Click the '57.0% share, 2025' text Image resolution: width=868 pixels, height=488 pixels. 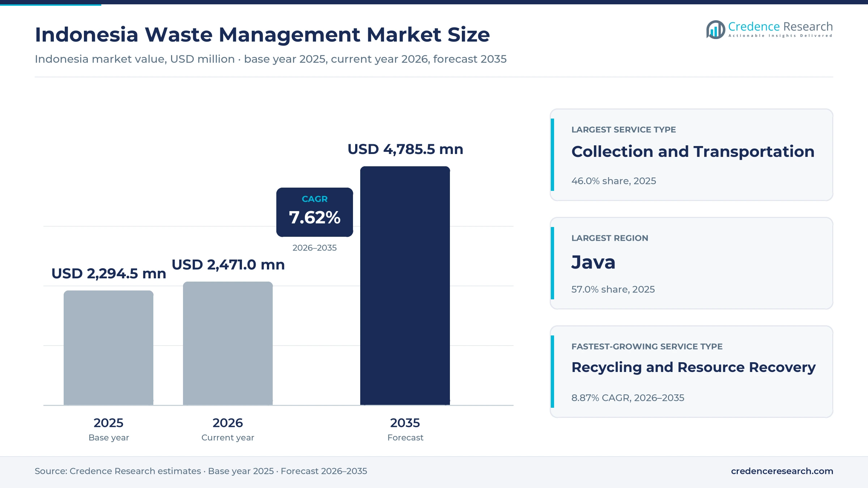(x=613, y=290)
